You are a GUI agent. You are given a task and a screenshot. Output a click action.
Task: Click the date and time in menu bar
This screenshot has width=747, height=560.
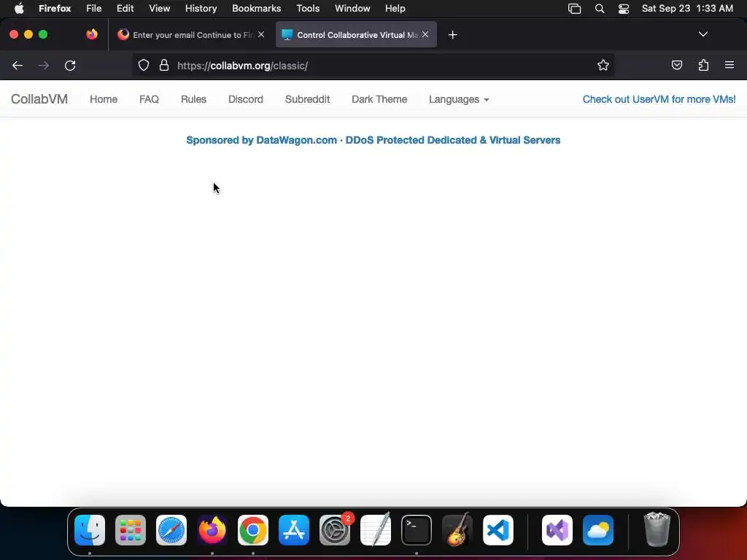point(687,9)
